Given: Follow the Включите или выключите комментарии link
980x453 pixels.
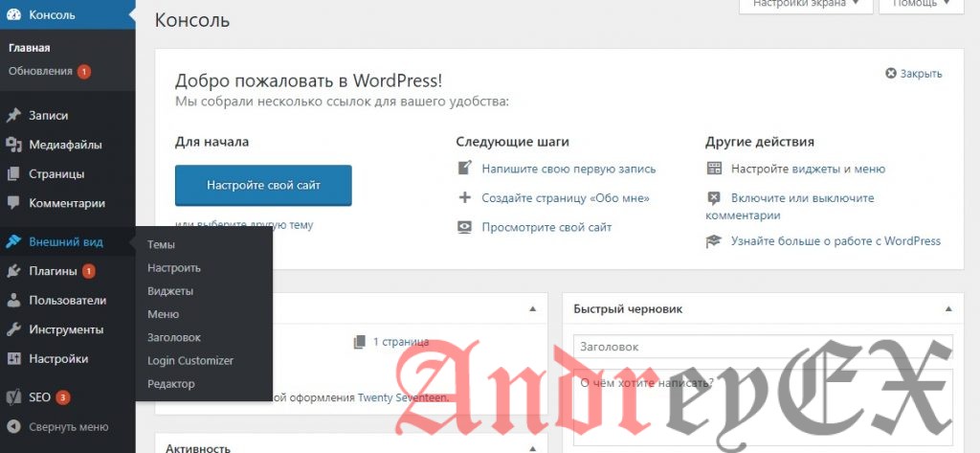Looking at the screenshot, I should click(x=790, y=207).
